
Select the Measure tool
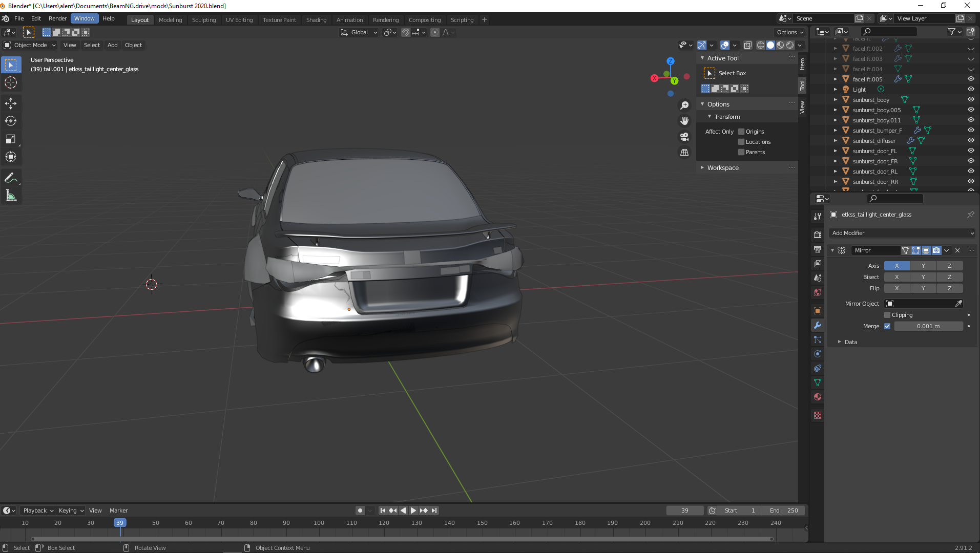point(11,196)
